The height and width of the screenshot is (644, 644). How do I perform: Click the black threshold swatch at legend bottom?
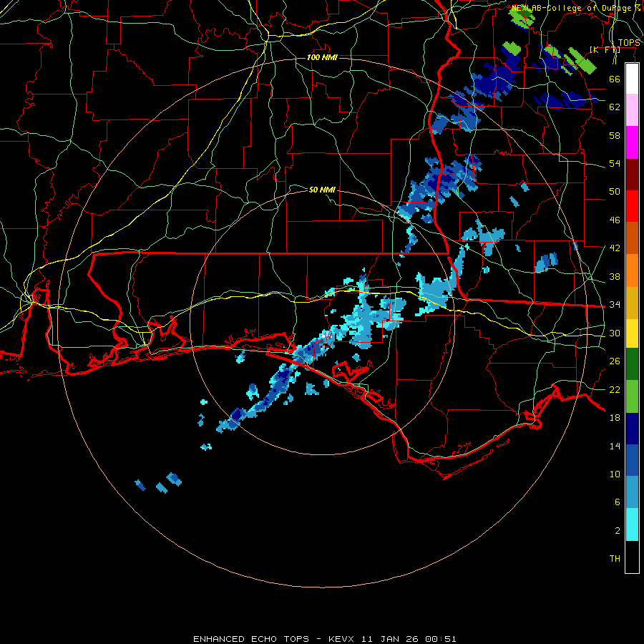pos(632,557)
